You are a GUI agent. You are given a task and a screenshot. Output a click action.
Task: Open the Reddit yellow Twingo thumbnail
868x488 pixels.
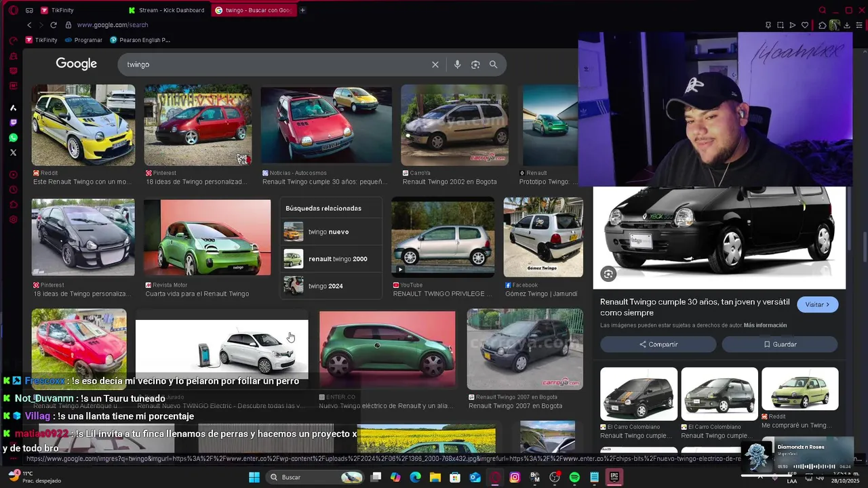coord(83,125)
